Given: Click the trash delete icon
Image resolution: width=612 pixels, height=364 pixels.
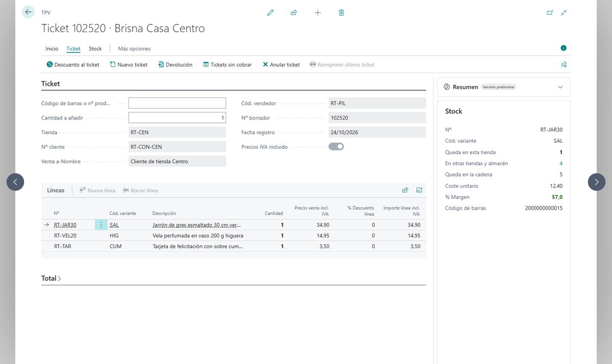Looking at the screenshot, I should pos(341,13).
